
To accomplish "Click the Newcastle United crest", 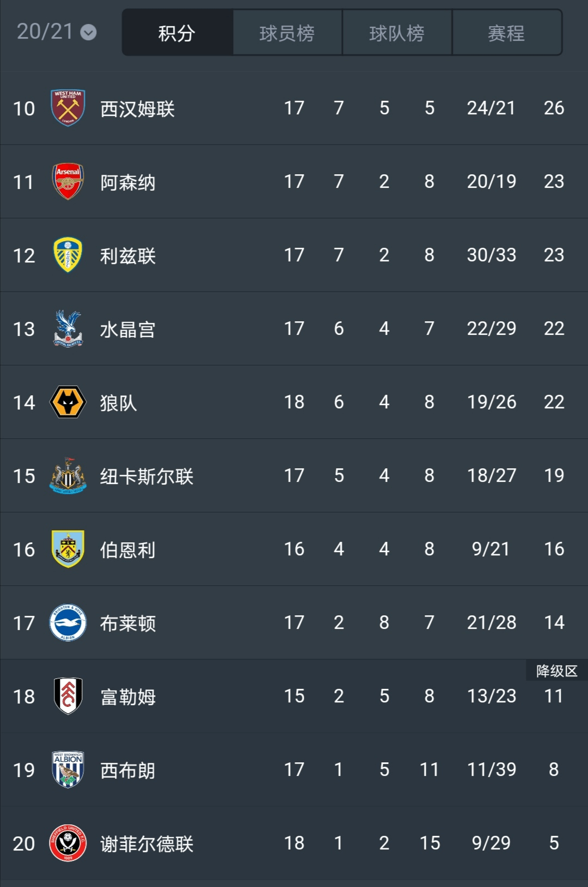I will pos(68,475).
